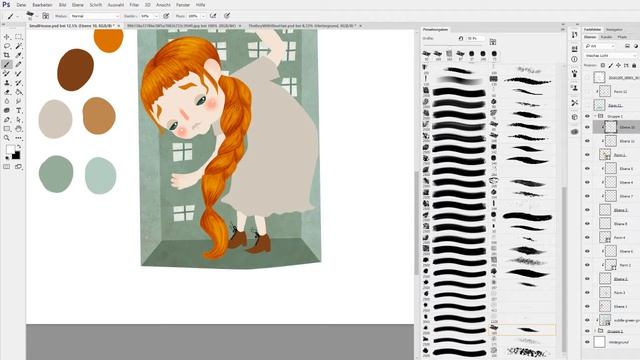Expand the bottom group folder
This screenshot has width=640, height=360.
pyautogui.click(x=596, y=331)
